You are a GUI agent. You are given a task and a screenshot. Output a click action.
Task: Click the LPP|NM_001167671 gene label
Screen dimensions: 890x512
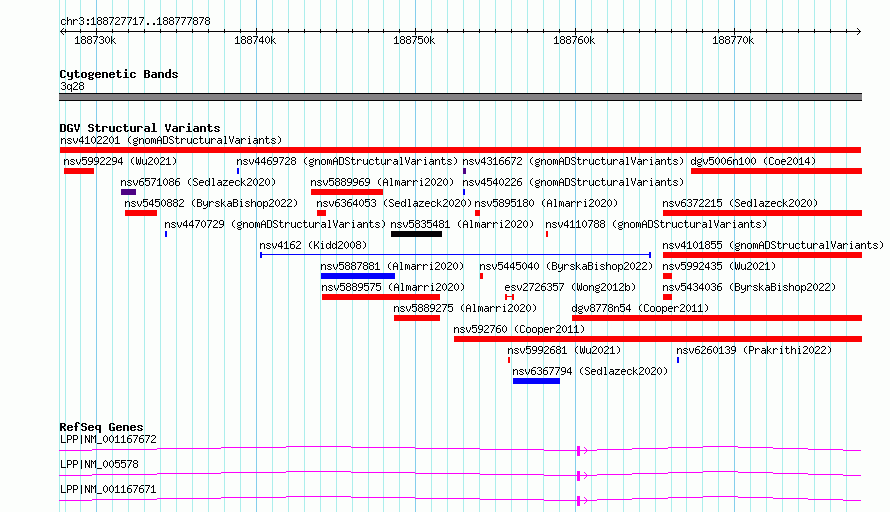(x=108, y=489)
